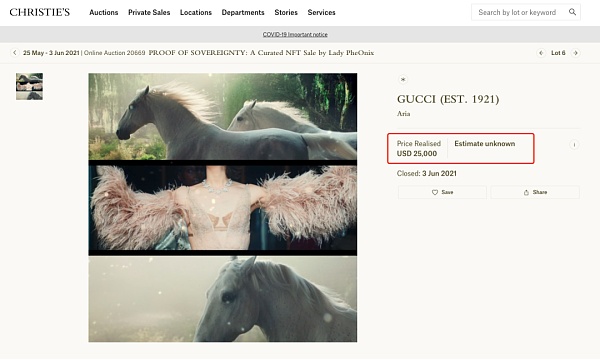Share this lot

[535, 192]
